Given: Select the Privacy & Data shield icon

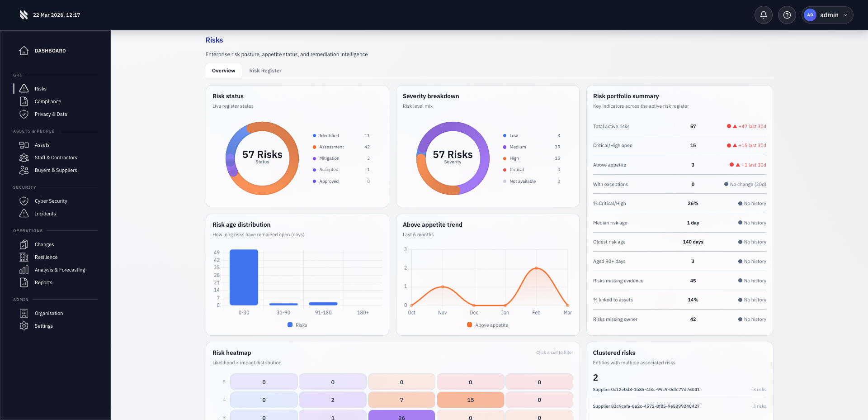Looking at the screenshot, I should pyautogui.click(x=24, y=114).
